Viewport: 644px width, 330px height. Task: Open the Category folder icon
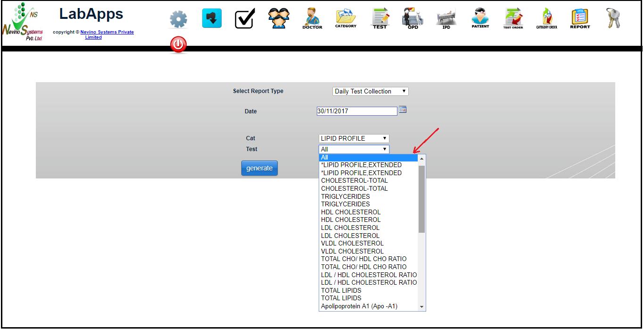coord(346,18)
